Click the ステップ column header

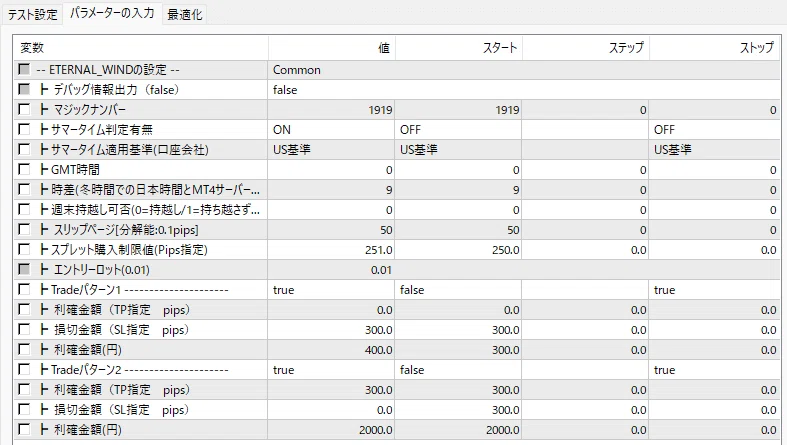pos(585,48)
